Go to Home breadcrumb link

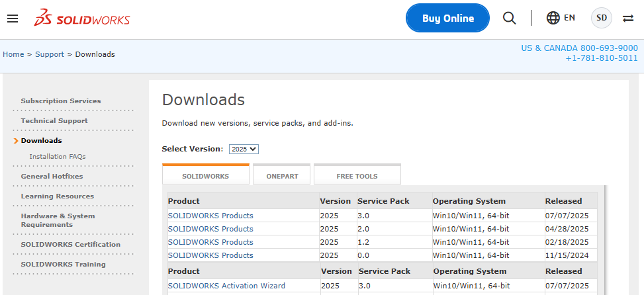[13, 54]
